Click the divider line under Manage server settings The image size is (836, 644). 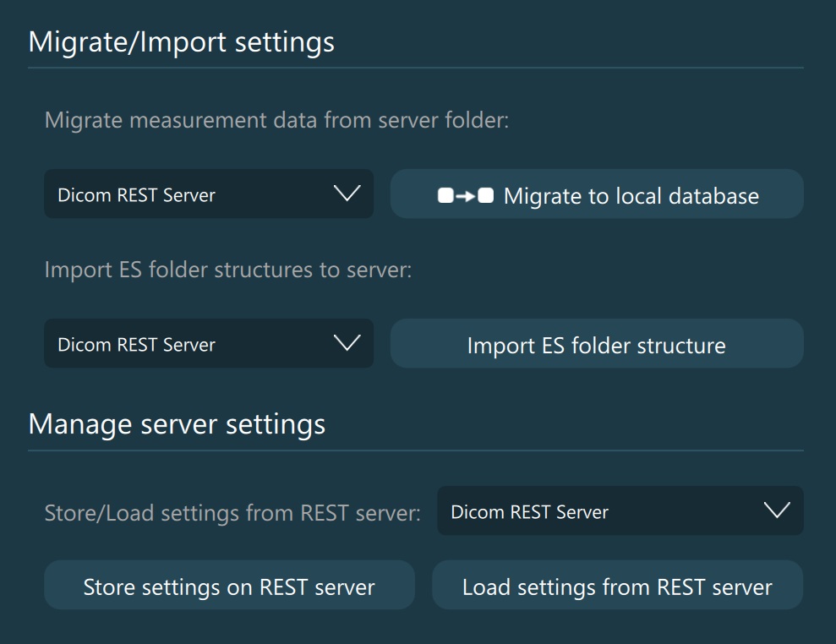[415, 450]
